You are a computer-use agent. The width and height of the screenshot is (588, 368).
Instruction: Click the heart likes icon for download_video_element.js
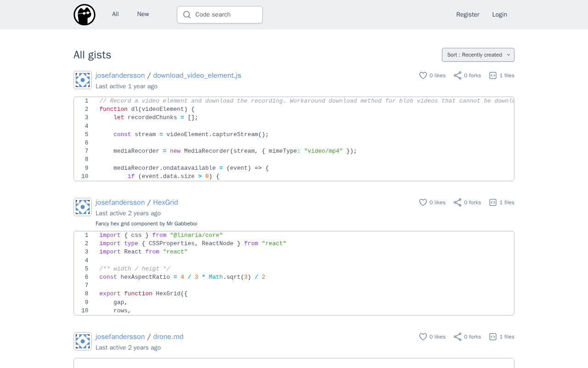tap(423, 75)
